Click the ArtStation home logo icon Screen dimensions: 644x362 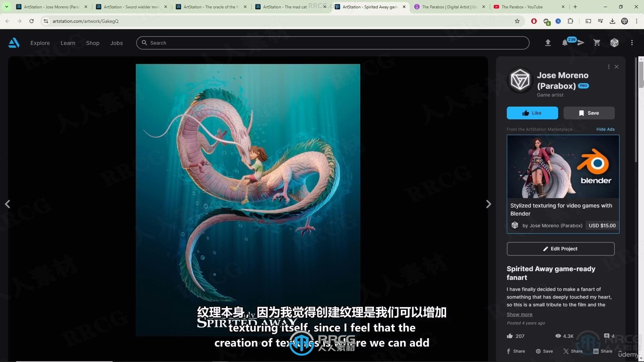[14, 43]
